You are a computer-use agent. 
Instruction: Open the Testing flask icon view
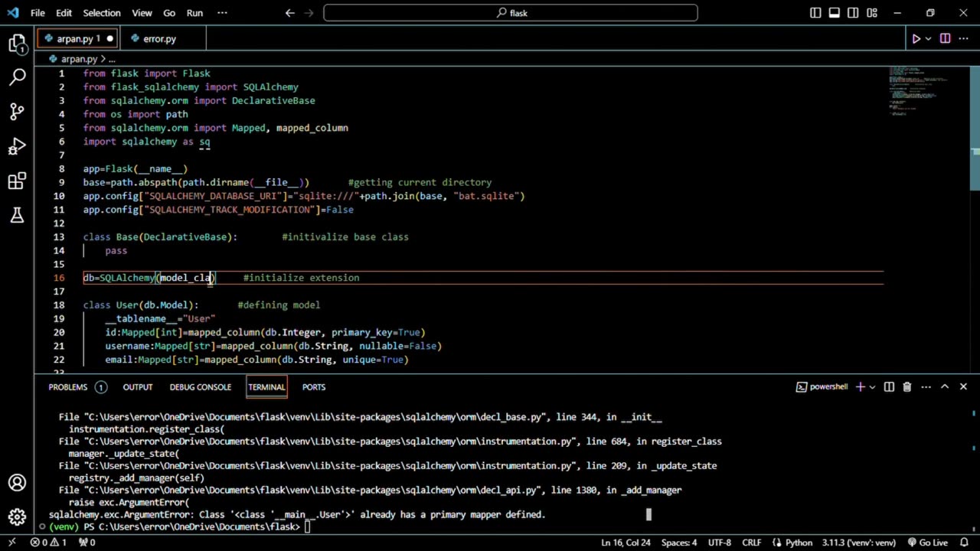tap(18, 216)
